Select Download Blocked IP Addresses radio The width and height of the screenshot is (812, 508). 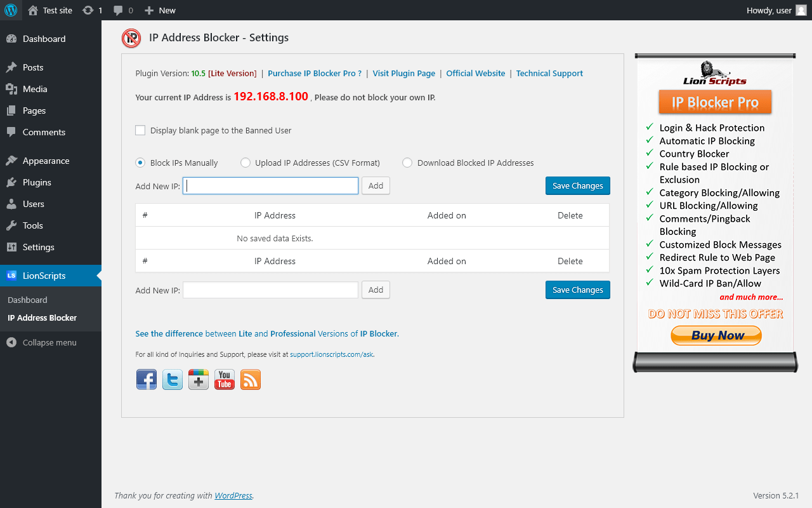point(407,163)
